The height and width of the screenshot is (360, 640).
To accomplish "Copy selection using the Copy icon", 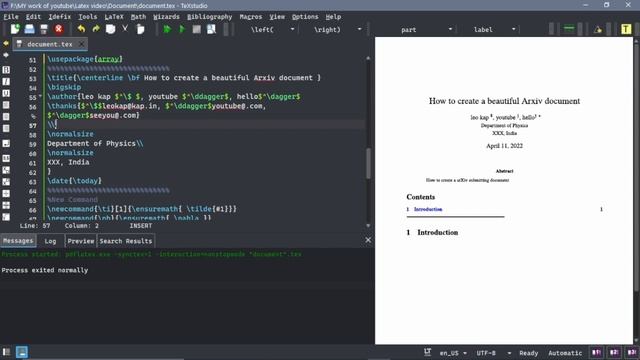I will (110, 29).
